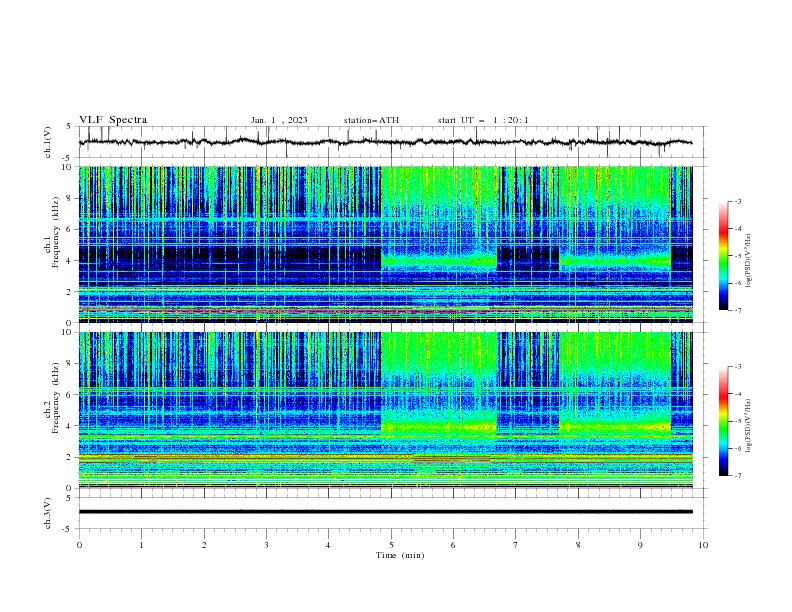
Task: Select the ch.2 colorbar "log(PSD)(V²/Hz)" label
Action: click(748, 426)
